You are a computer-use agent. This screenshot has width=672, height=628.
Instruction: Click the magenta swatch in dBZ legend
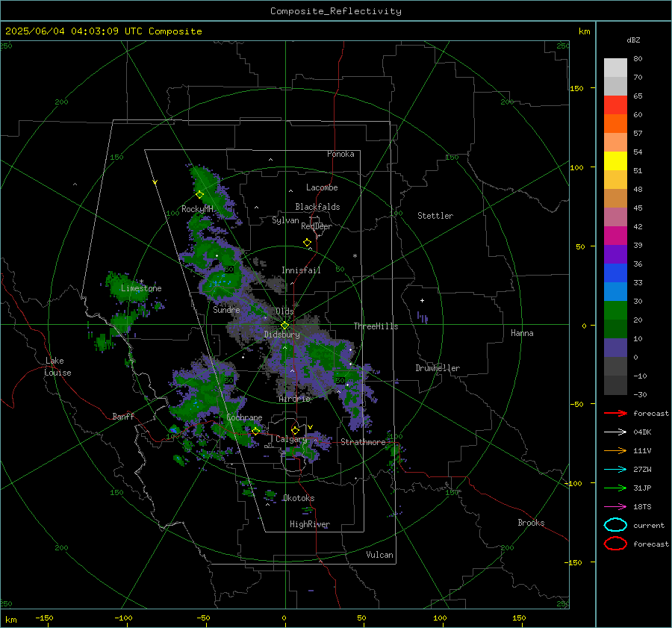(615, 235)
